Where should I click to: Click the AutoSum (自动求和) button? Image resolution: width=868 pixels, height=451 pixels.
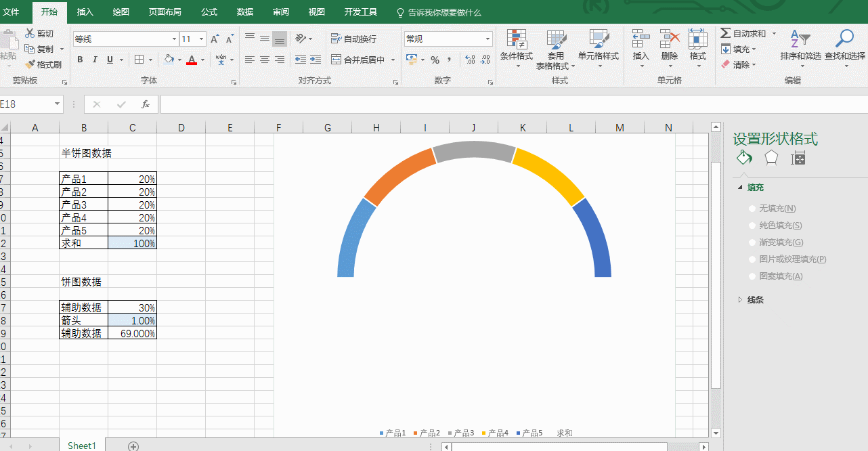point(743,33)
